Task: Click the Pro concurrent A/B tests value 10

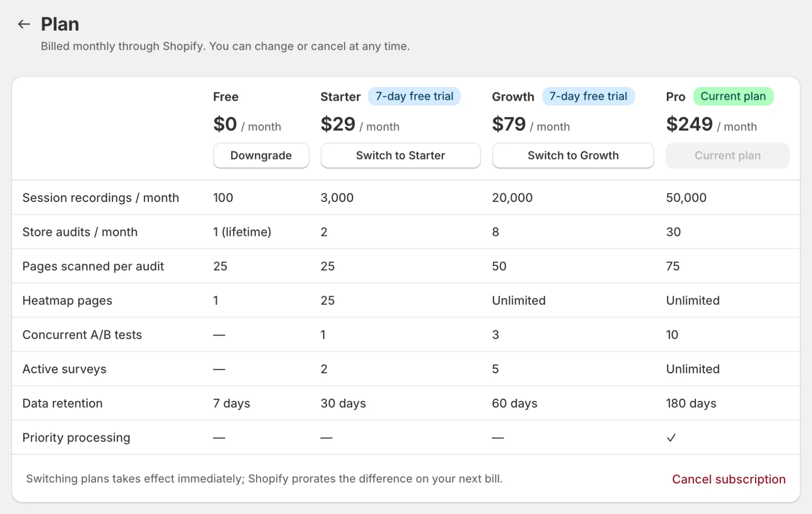Action: [x=672, y=335]
